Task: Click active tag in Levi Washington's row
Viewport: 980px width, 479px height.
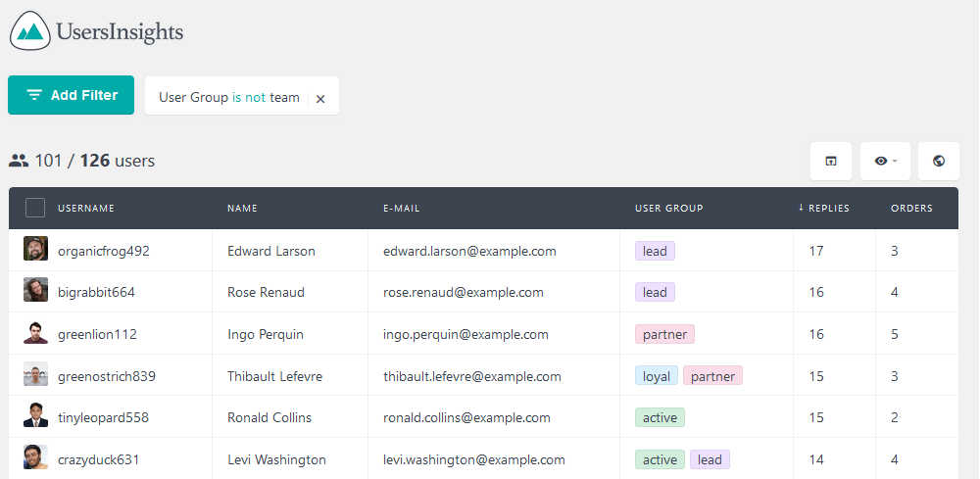Action: [660, 459]
